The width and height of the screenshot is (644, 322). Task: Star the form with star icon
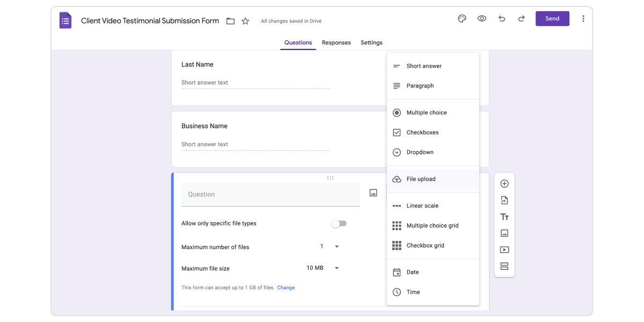[245, 21]
